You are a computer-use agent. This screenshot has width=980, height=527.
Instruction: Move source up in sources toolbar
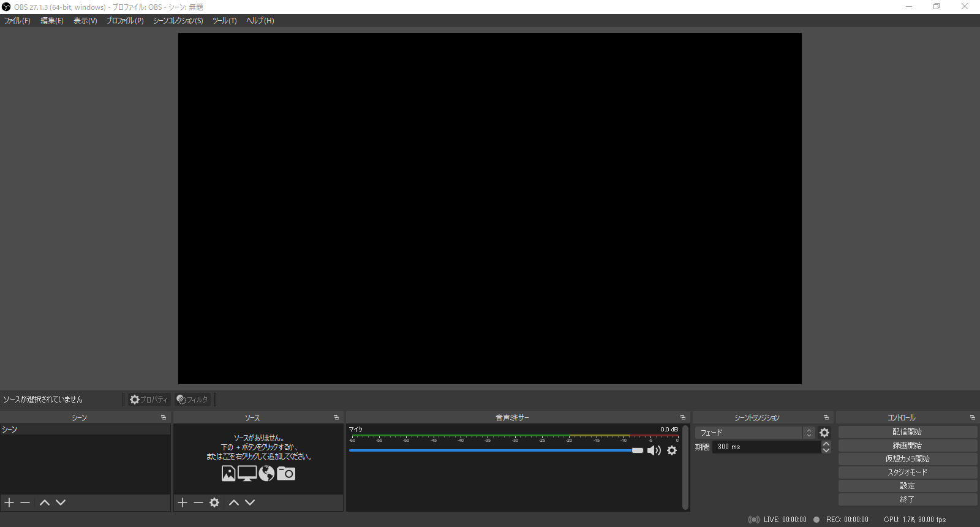point(234,502)
